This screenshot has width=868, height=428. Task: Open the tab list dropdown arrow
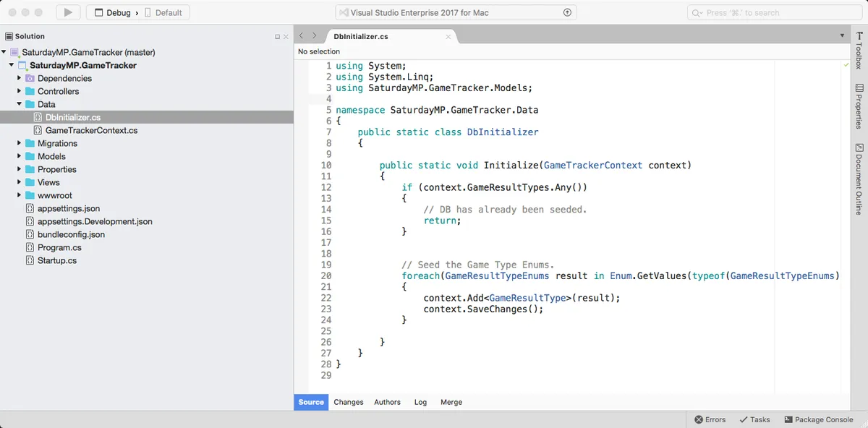coord(842,35)
